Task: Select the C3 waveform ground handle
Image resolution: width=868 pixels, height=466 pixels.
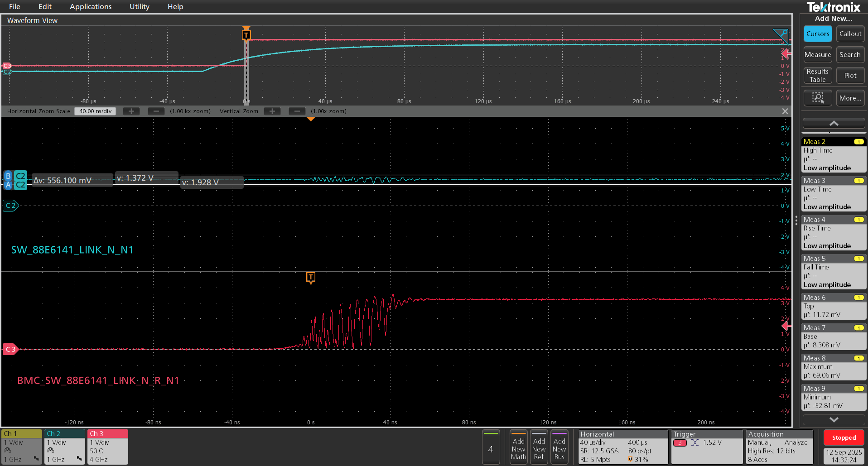Action: click(10, 349)
